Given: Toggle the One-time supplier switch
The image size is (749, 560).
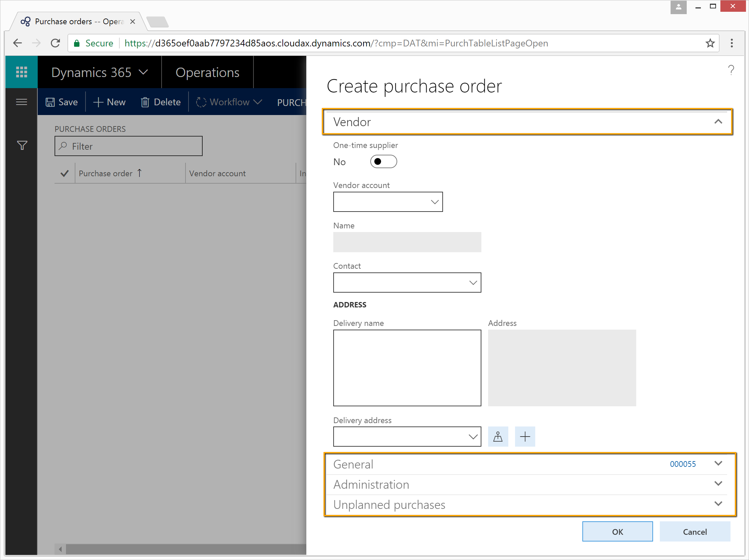Looking at the screenshot, I should [x=383, y=162].
